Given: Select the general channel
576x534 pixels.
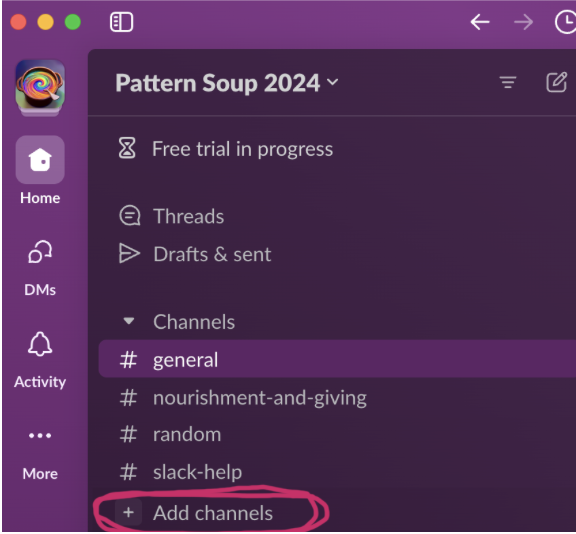Looking at the screenshot, I should 337,359.
